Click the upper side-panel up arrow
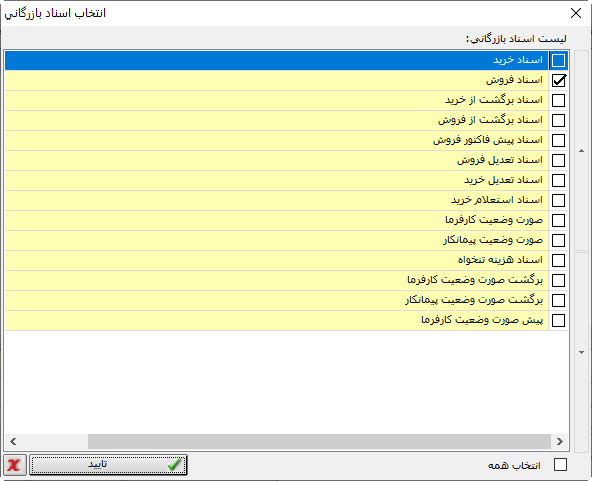 point(581,151)
